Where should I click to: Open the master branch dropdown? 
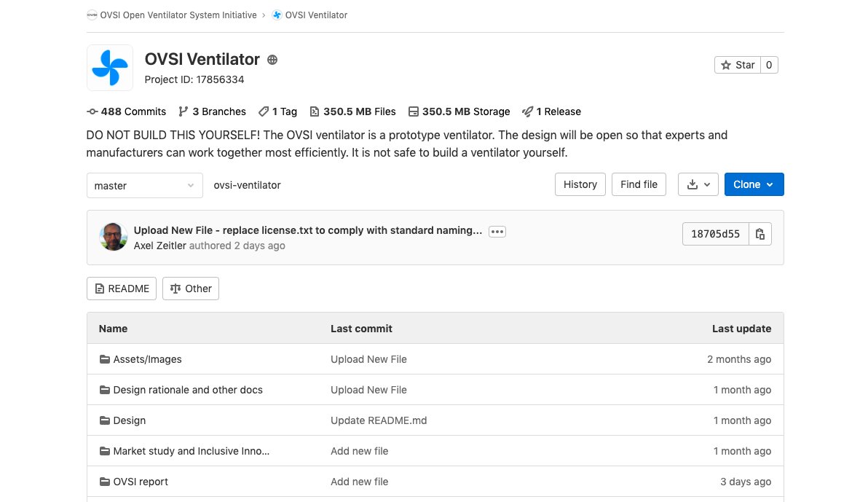point(144,186)
